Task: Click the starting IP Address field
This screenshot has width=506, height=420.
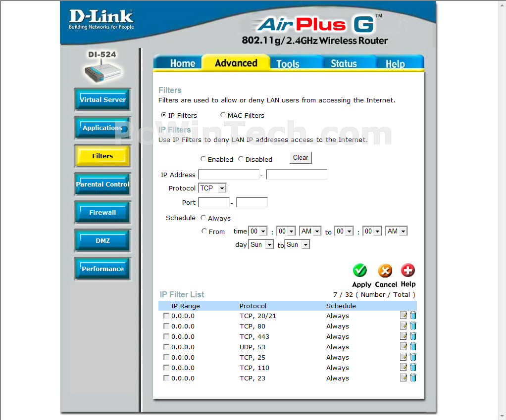Action: (x=229, y=175)
